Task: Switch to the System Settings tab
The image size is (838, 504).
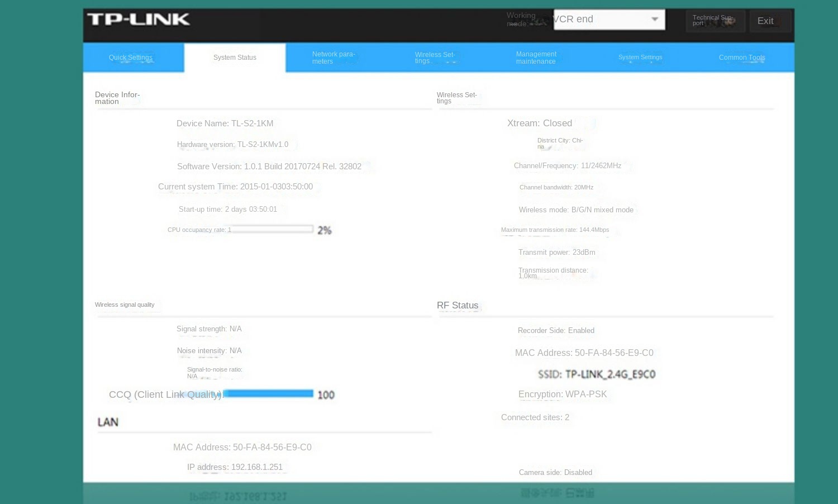Action: pyautogui.click(x=640, y=58)
